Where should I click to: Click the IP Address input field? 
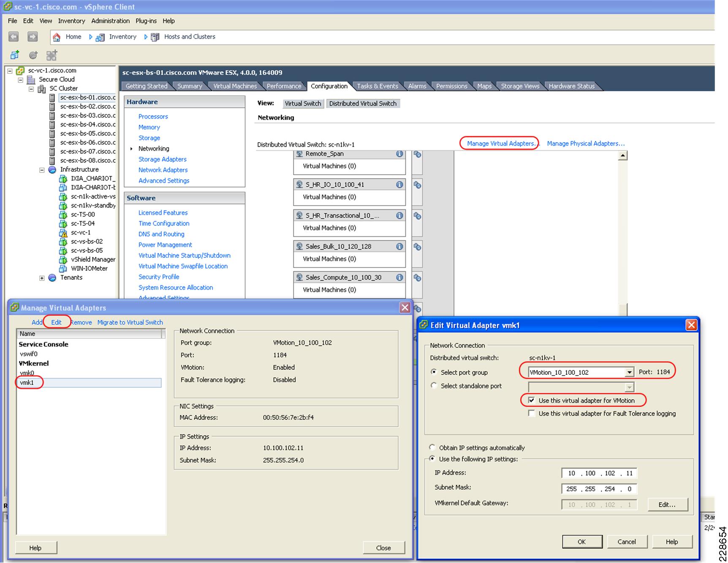tap(599, 473)
